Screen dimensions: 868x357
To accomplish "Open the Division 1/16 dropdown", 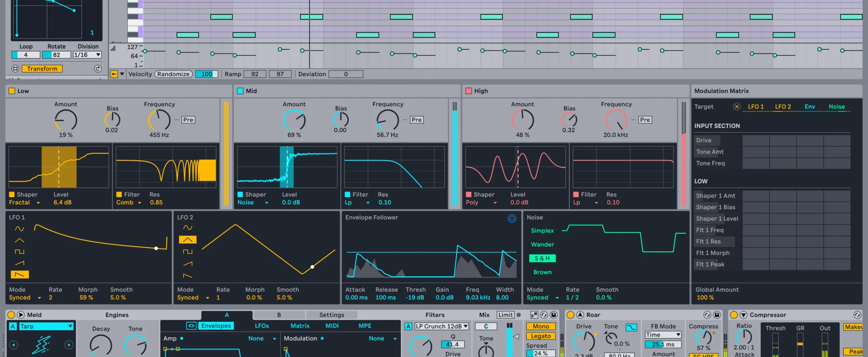I will (87, 55).
